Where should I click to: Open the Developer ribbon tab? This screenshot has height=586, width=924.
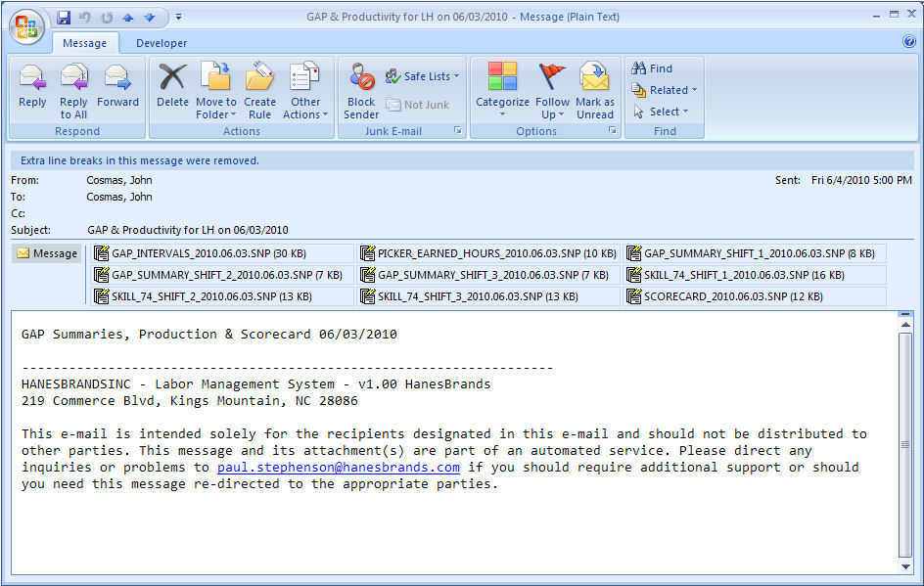pyautogui.click(x=162, y=43)
